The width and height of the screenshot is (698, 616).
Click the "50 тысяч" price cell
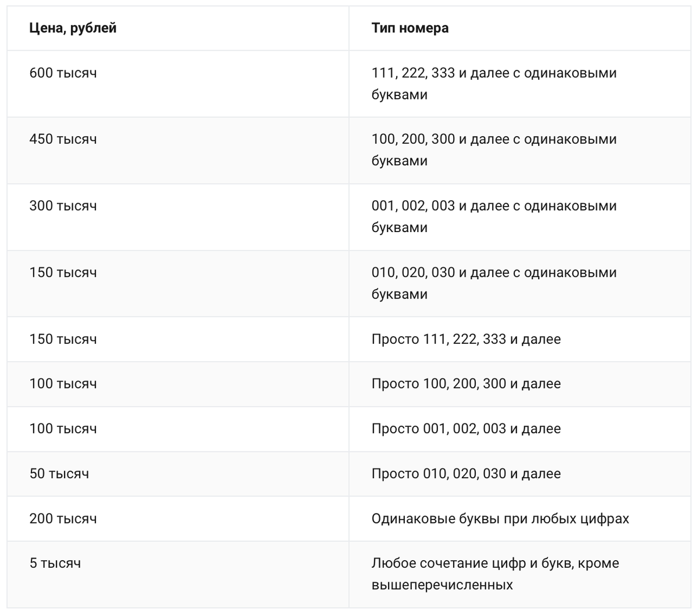(x=59, y=473)
